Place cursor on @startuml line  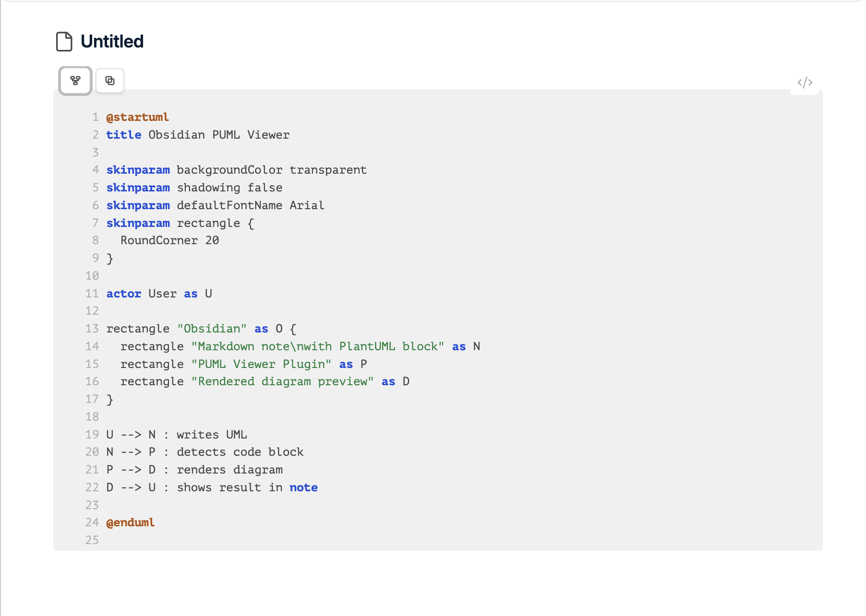click(138, 117)
